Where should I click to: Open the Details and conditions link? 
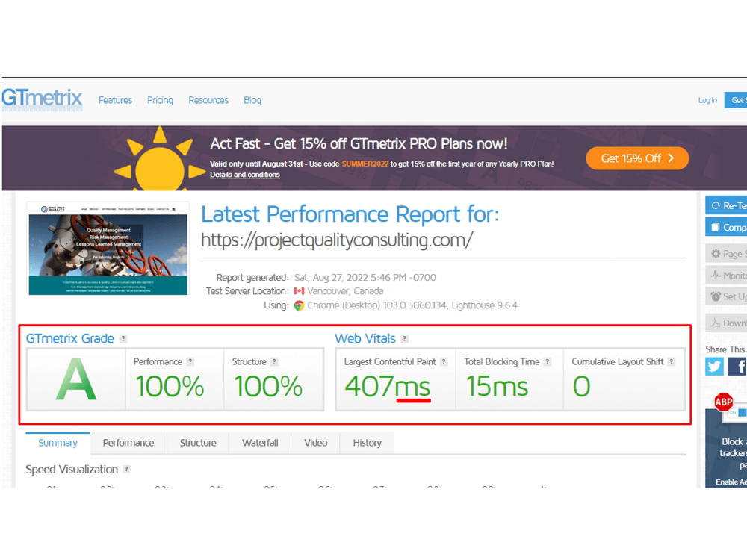245,175
